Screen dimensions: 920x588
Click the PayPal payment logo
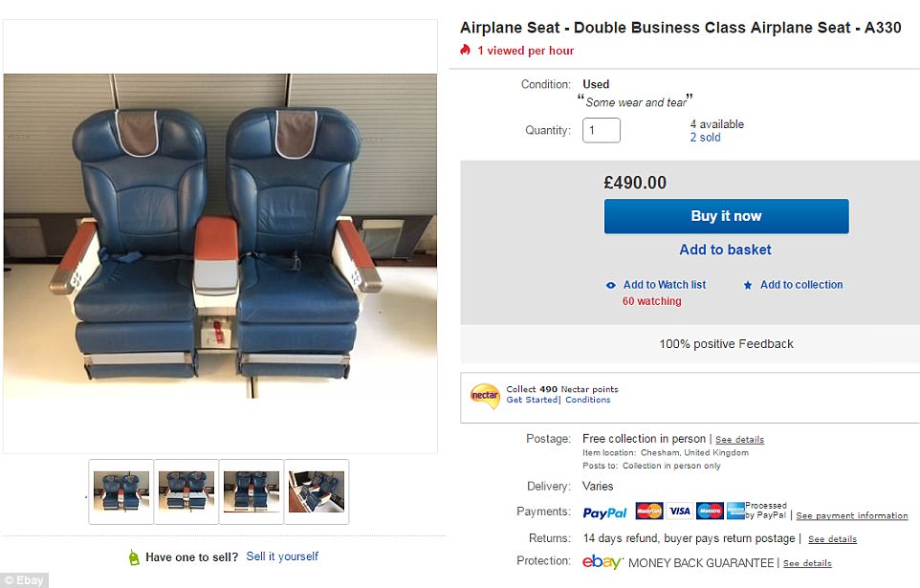pos(604,512)
